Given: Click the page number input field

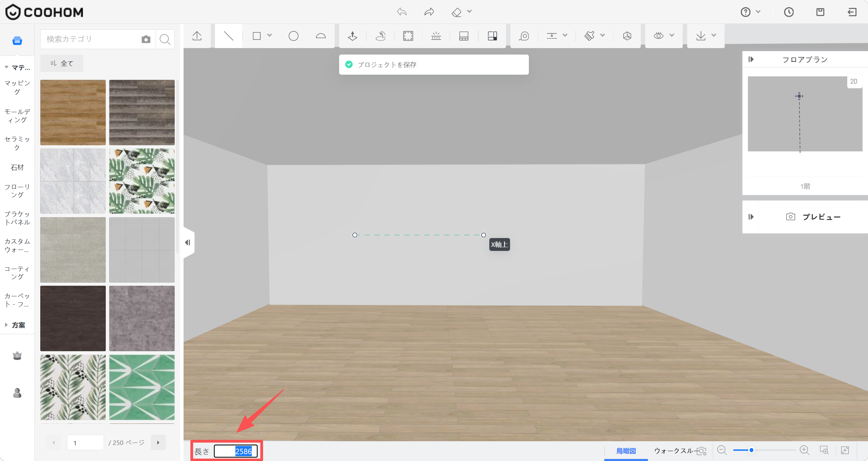Looking at the screenshot, I should coord(86,443).
